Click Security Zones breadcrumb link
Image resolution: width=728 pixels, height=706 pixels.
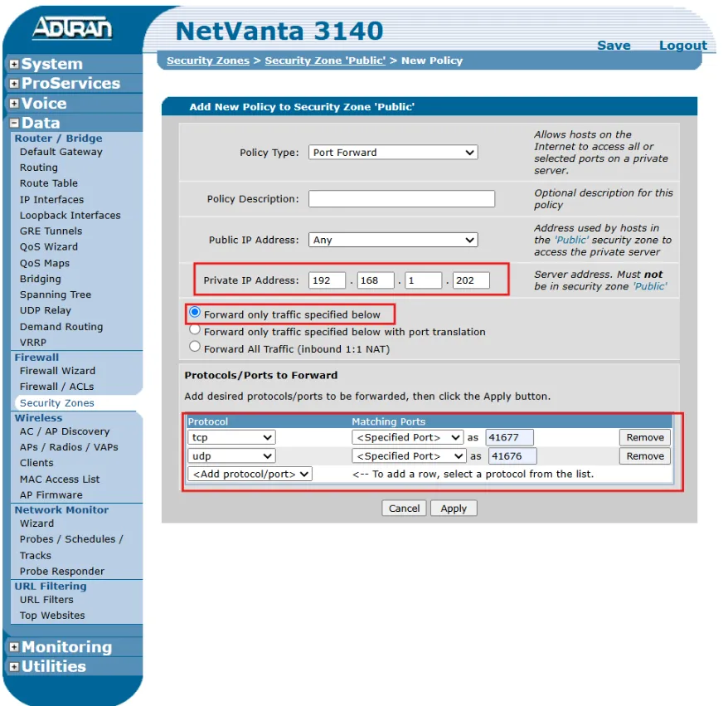(x=207, y=61)
